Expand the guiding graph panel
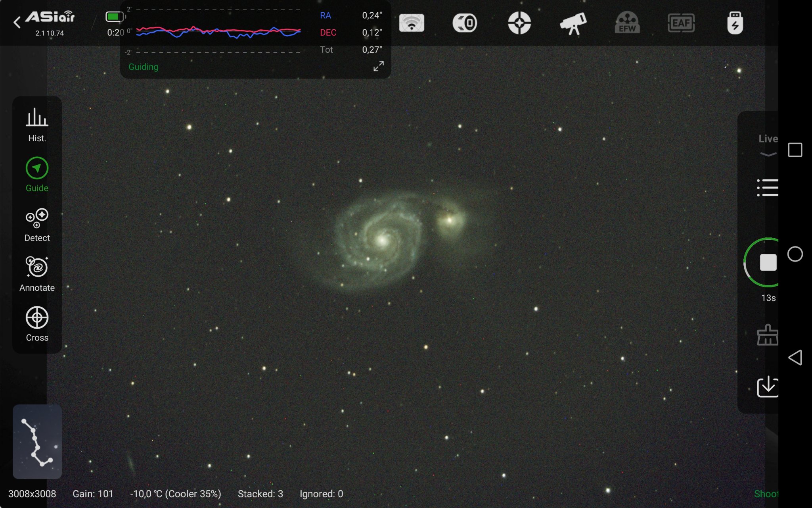The image size is (812, 508). pos(378,66)
